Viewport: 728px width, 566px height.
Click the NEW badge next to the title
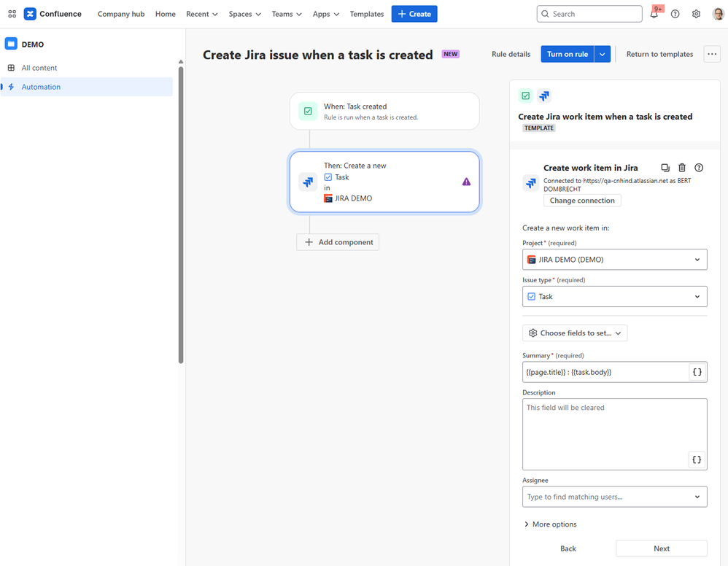[x=450, y=54]
